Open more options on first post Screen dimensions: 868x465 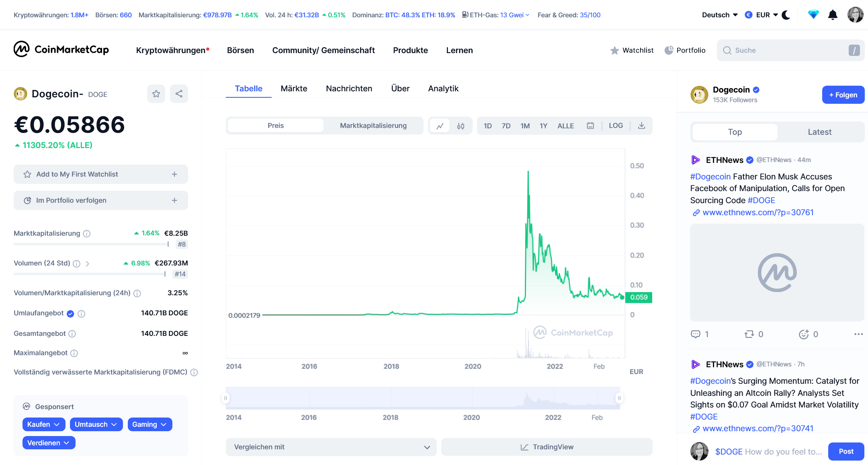(x=858, y=334)
